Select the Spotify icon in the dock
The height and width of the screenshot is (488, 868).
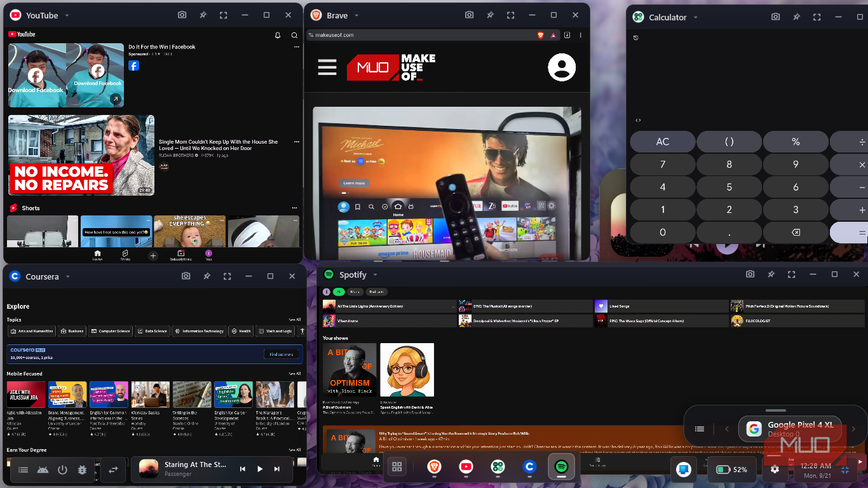[x=561, y=467]
